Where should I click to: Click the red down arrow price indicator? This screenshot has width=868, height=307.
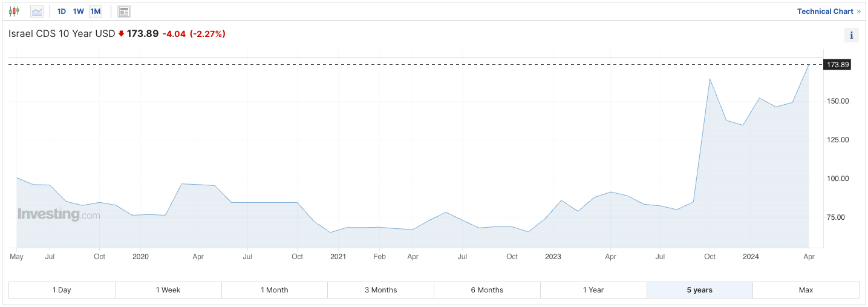(x=121, y=34)
